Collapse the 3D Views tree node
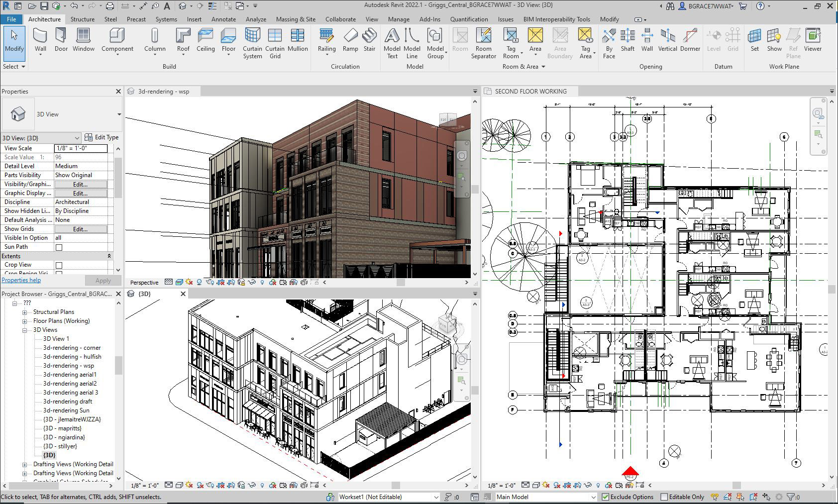 tap(24, 330)
